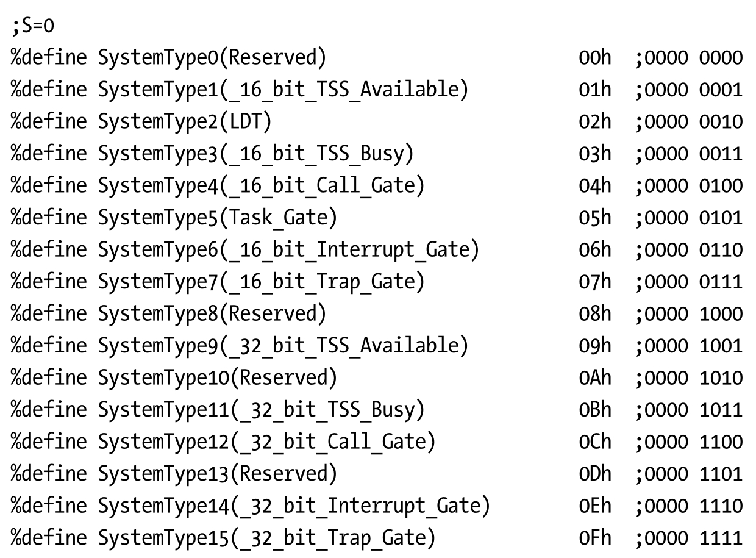Click on SystemType14(_32_bit_Interrupt_Gate)
The height and width of the screenshot is (558, 756).
(294, 506)
